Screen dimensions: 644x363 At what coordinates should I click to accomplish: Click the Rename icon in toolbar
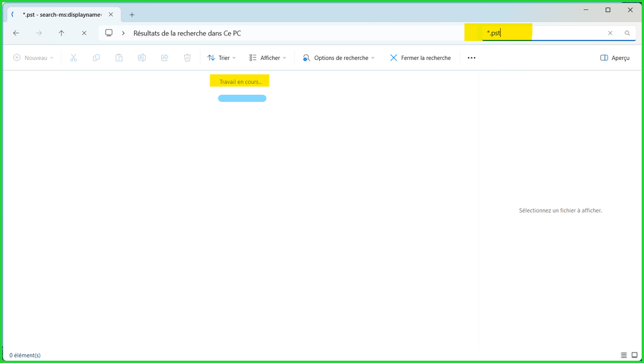(142, 58)
